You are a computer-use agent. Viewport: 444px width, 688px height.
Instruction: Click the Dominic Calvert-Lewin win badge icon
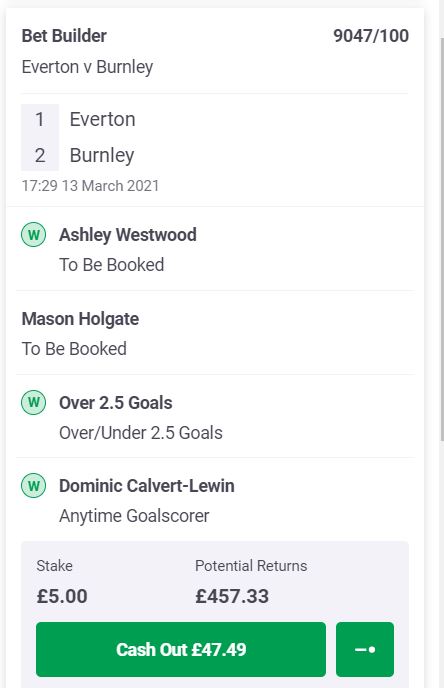tap(33, 486)
